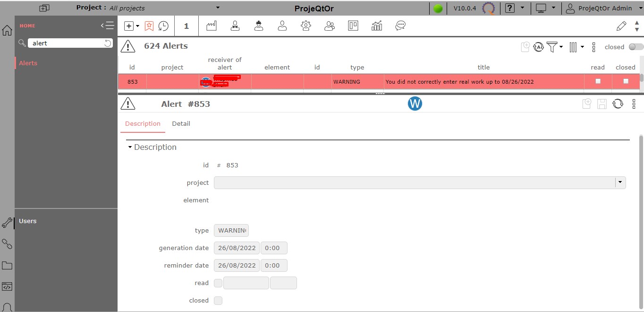The width and height of the screenshot is (644, 312).
Task: Open the ProjeQtOr Admin user menu
Action: tap(598, 8)
